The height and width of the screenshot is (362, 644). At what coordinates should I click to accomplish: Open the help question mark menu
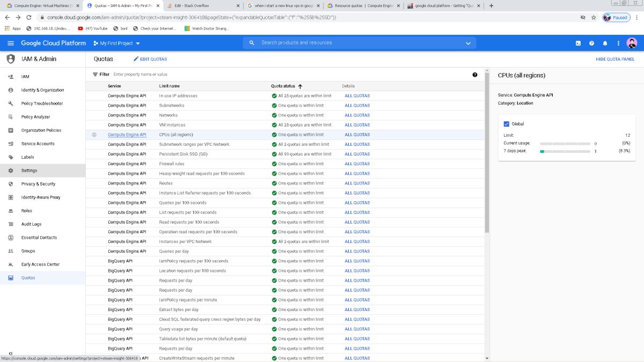click(x=591, y=43)
